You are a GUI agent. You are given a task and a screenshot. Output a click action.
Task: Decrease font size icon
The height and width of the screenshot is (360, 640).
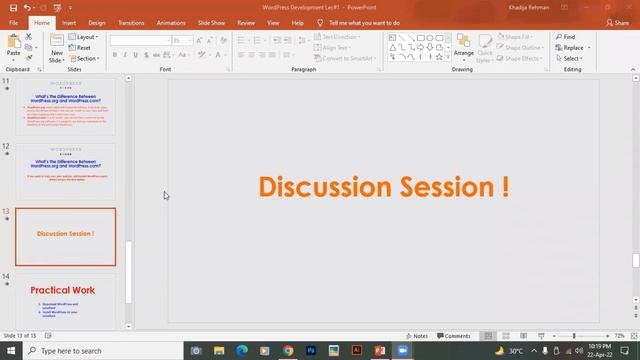tap(210, 40)
